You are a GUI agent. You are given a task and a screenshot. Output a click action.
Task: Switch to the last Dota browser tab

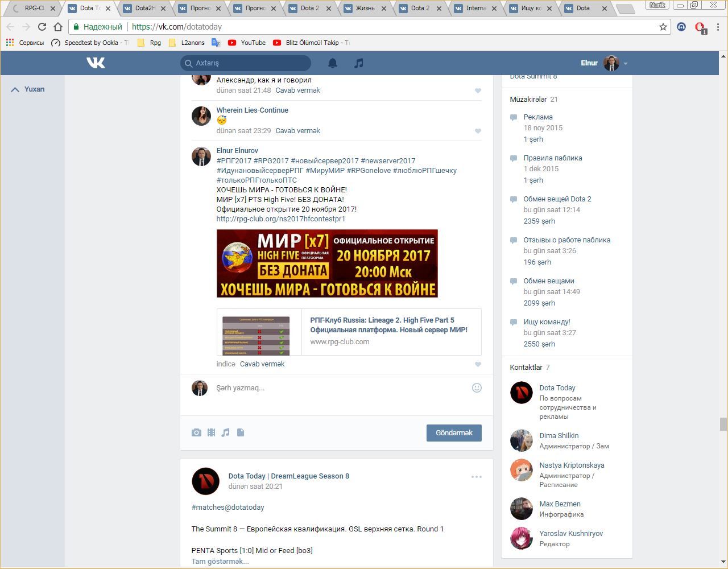pos(586,8)
